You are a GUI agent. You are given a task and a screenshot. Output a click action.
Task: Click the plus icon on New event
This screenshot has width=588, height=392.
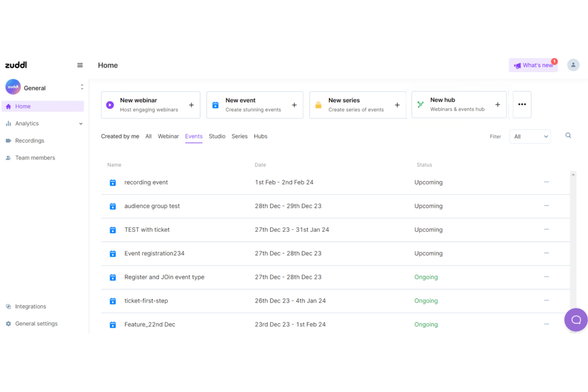pyautogui.click(x=294, y=105)
